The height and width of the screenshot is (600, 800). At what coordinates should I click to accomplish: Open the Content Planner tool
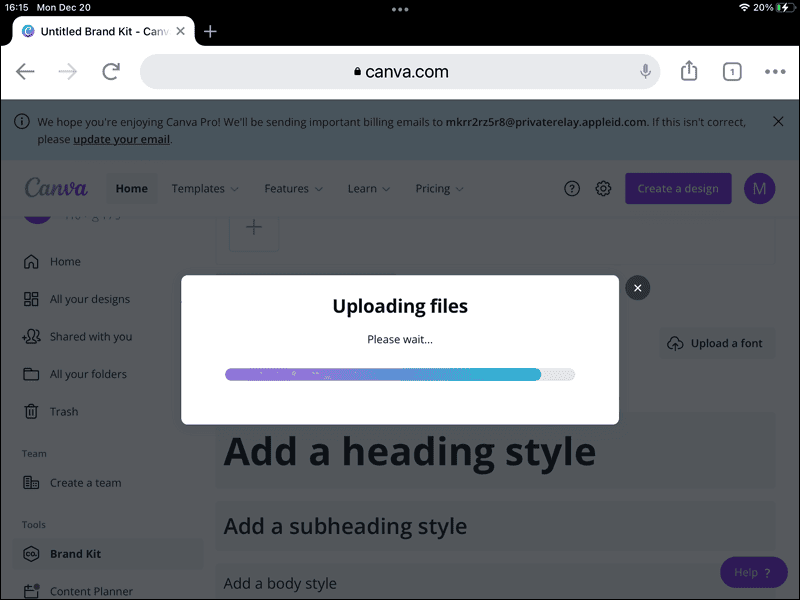(91, 589)
